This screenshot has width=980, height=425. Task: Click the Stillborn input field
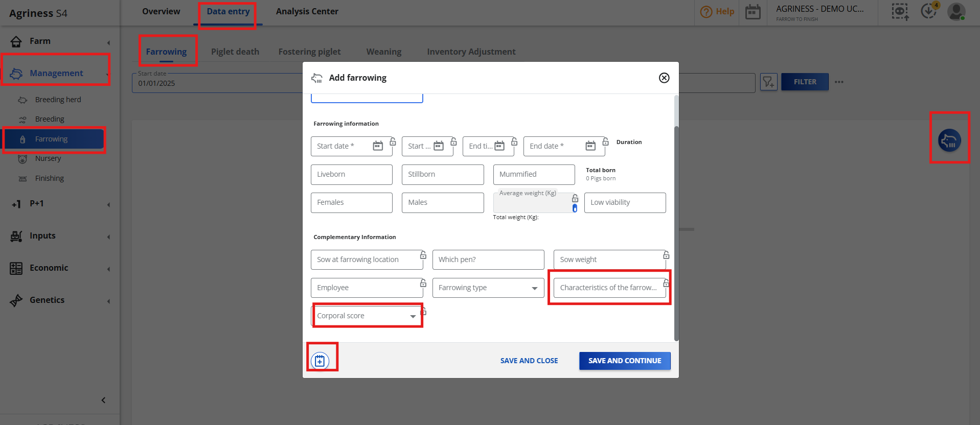[443, 175]
